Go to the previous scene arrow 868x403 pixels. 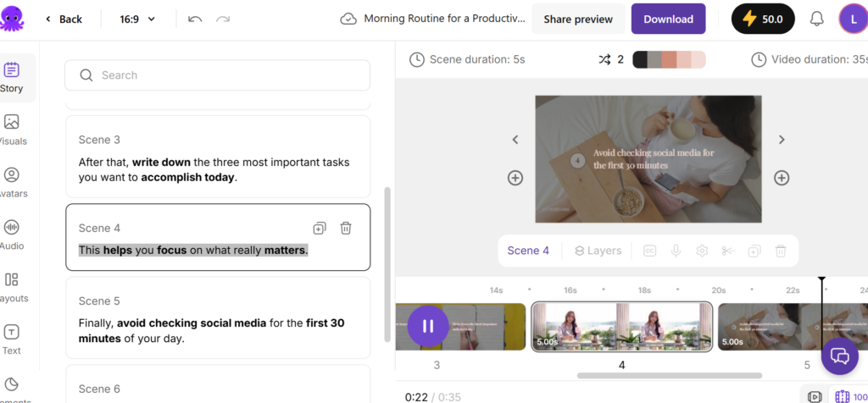(515, 140)
